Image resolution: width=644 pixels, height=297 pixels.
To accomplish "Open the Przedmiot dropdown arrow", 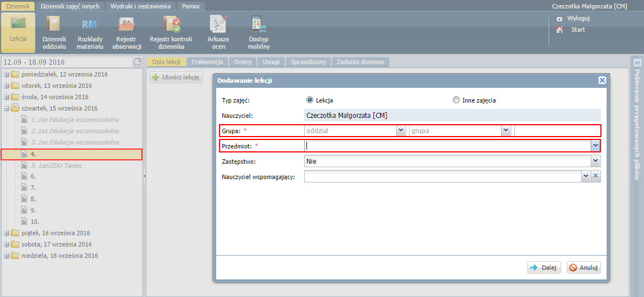I will [x=595, y=146].
